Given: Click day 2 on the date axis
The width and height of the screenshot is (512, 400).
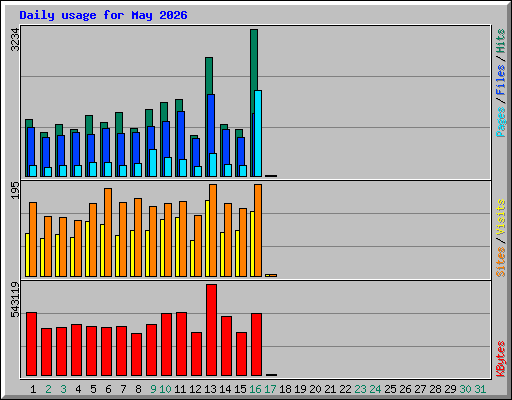Looking at the screenshot, I should (48, 389).
